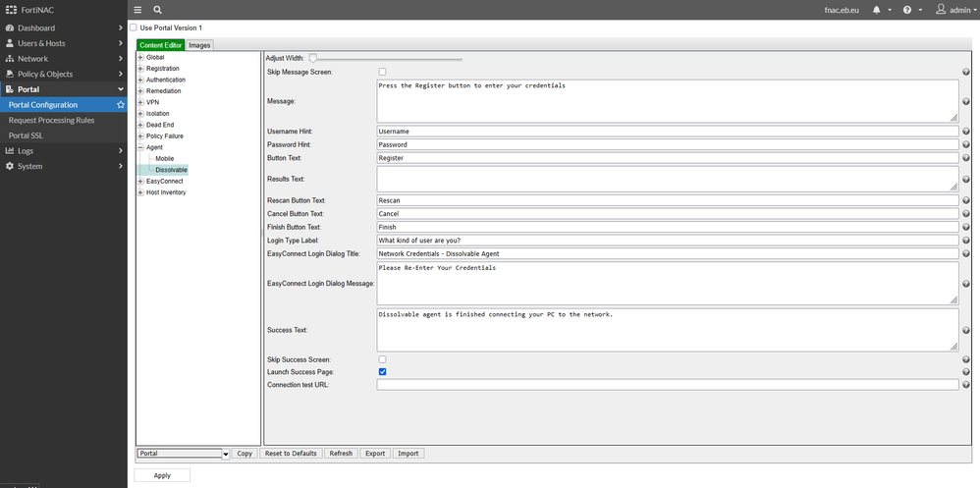980x488 pixels.
Task: Expand the Registration tree node
Action: click(140, 69)
